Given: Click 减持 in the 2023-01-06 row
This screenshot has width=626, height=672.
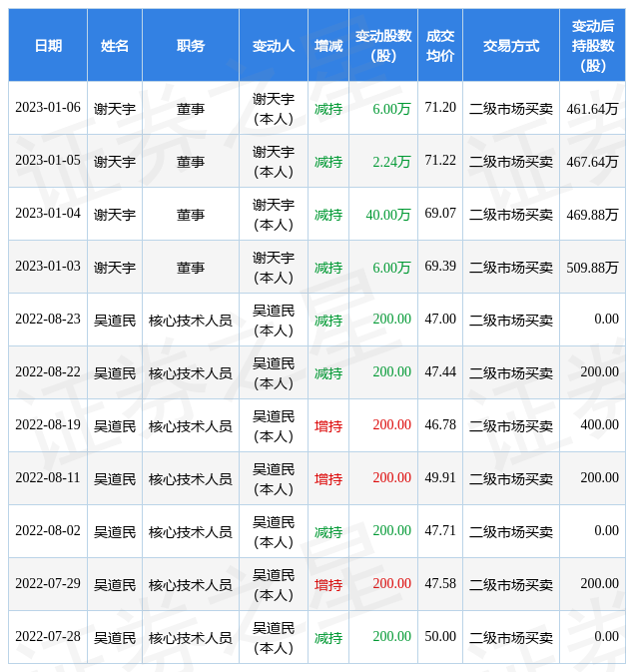Looking at the screenshot, I should [328, 109].
